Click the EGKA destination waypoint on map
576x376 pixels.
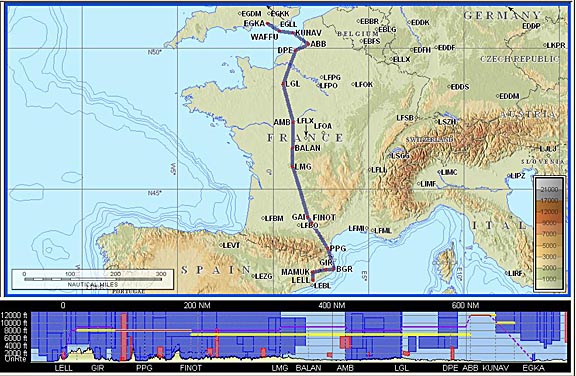267,24
